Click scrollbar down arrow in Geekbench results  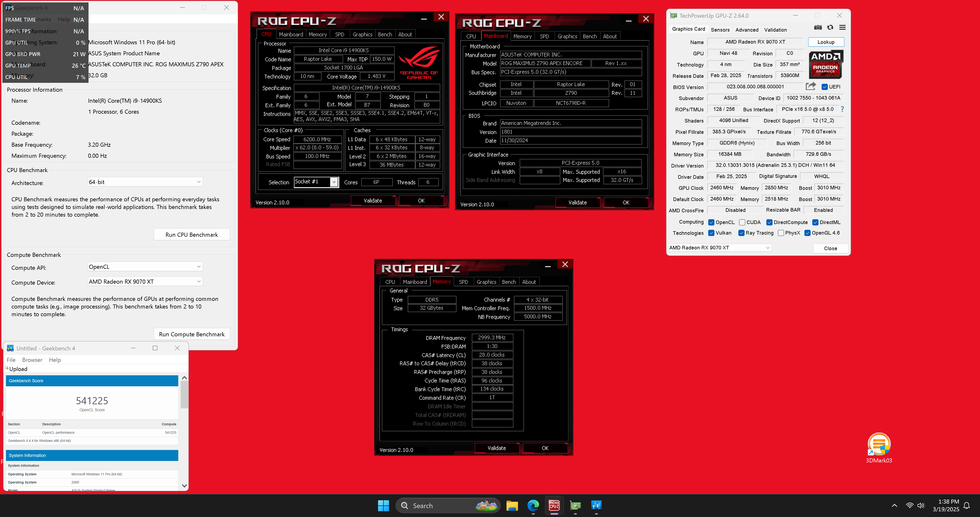[184, 486]
